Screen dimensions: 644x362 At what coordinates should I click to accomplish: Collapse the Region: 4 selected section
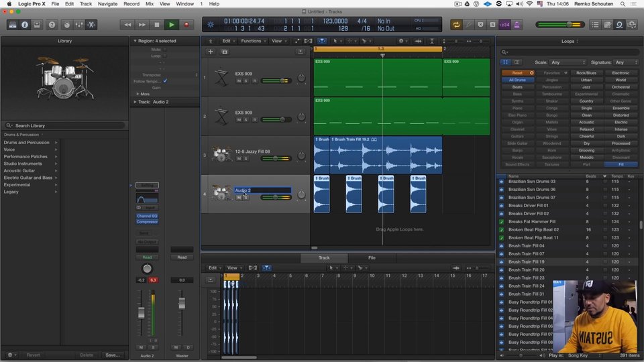pyautogui.click(x=135, y=41)
